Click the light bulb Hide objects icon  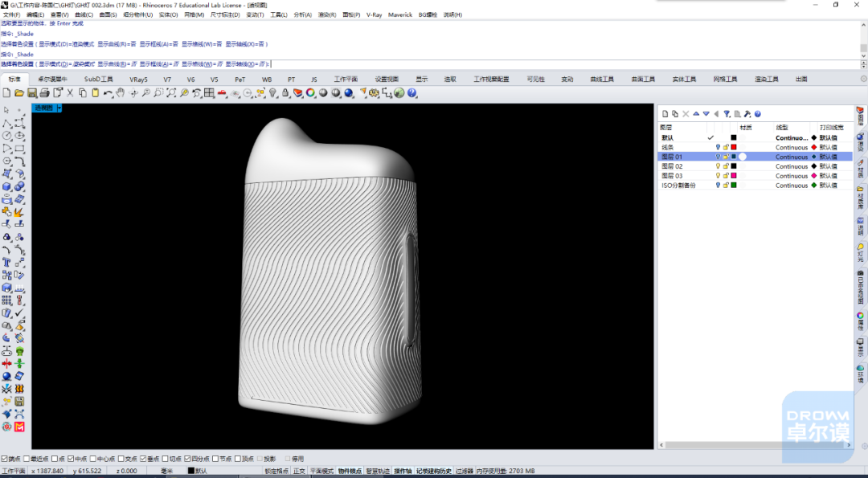click(x=272, y=93)
